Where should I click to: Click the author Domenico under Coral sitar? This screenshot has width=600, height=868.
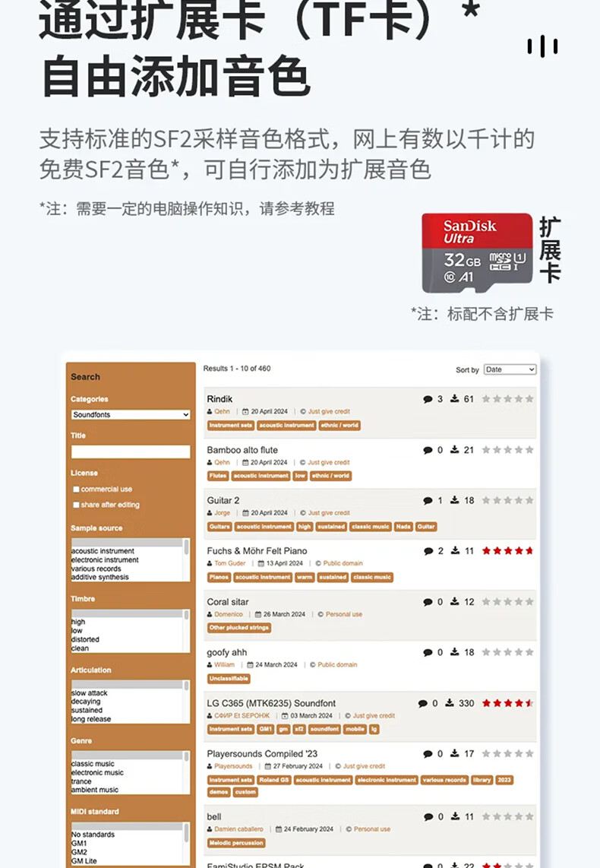(x=229, y=614)
